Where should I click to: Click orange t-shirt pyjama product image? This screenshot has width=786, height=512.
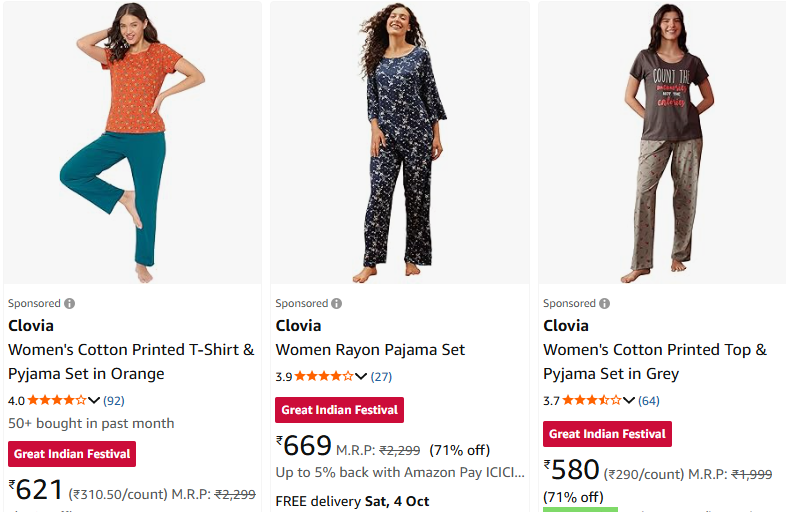point(132,143)
